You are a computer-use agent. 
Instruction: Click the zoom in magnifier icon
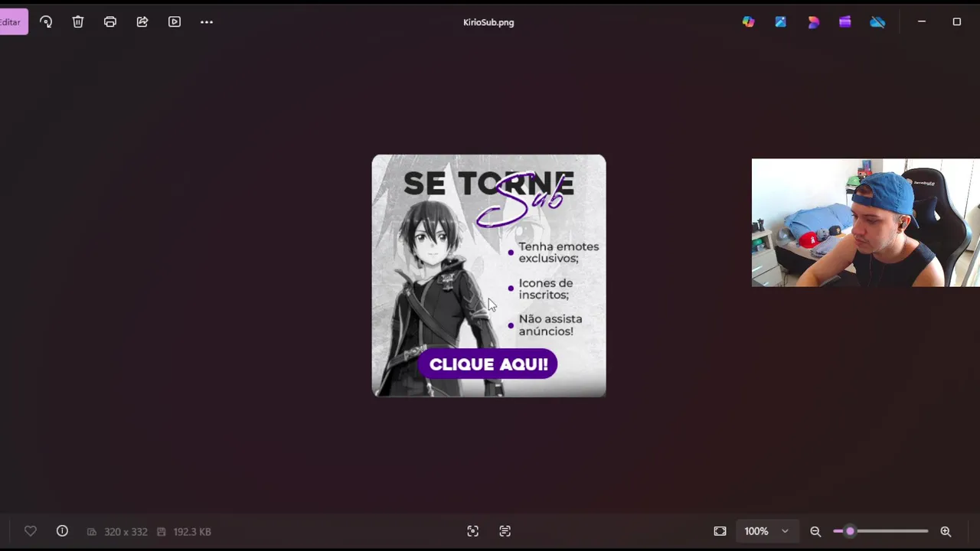(946, 531)
